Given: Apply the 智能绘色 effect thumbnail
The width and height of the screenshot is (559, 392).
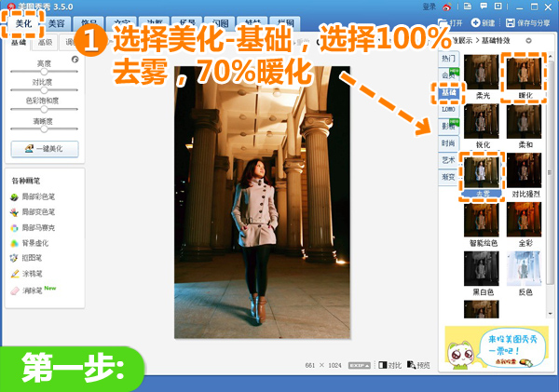Looking at the screenshot, I should click(482, 220).
